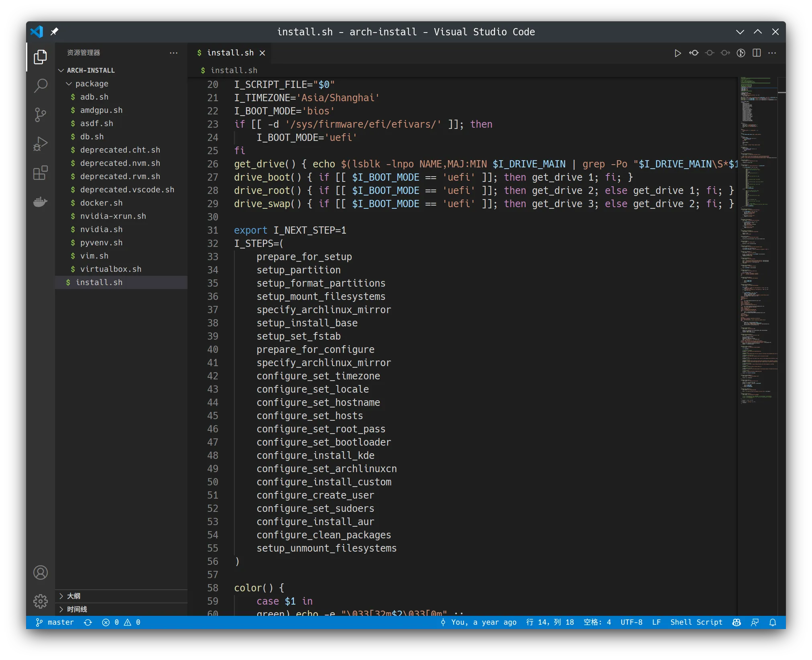Open docker.sh from the file tree
The image size is (812, 660).
coord(101,203)
